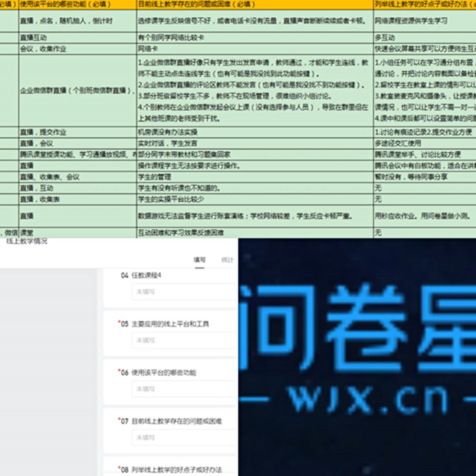Screen dimensions: 476x476
Task: Select cell 直播，收集表
Action: [x=78, y=199]
